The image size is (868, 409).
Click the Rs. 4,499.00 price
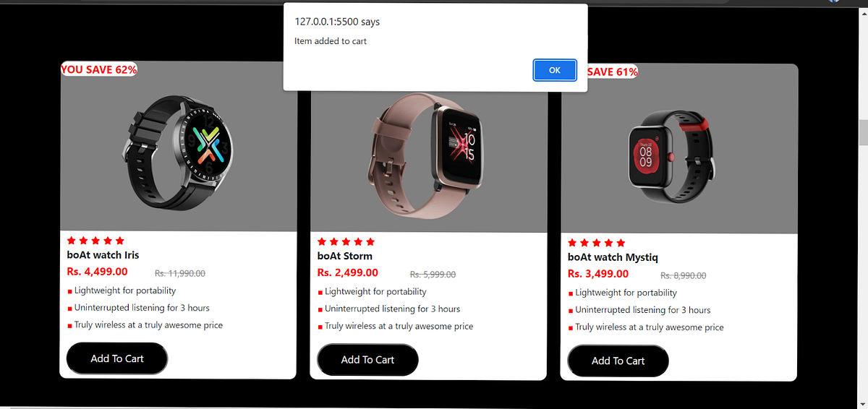[97, 272]
